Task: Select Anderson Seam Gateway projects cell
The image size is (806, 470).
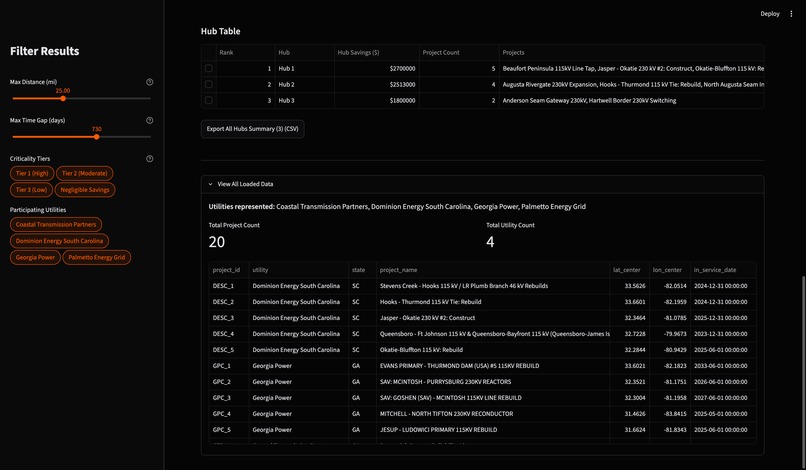Action: [631, 100]
